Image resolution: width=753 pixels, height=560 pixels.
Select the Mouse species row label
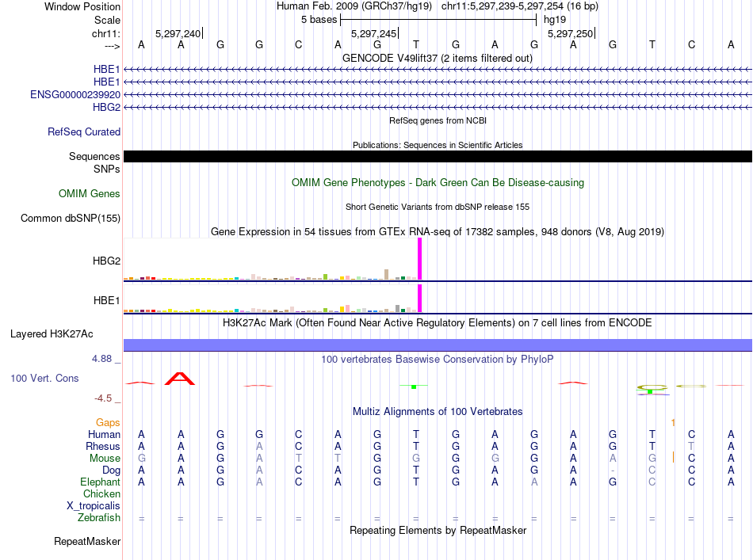(105, 459)
